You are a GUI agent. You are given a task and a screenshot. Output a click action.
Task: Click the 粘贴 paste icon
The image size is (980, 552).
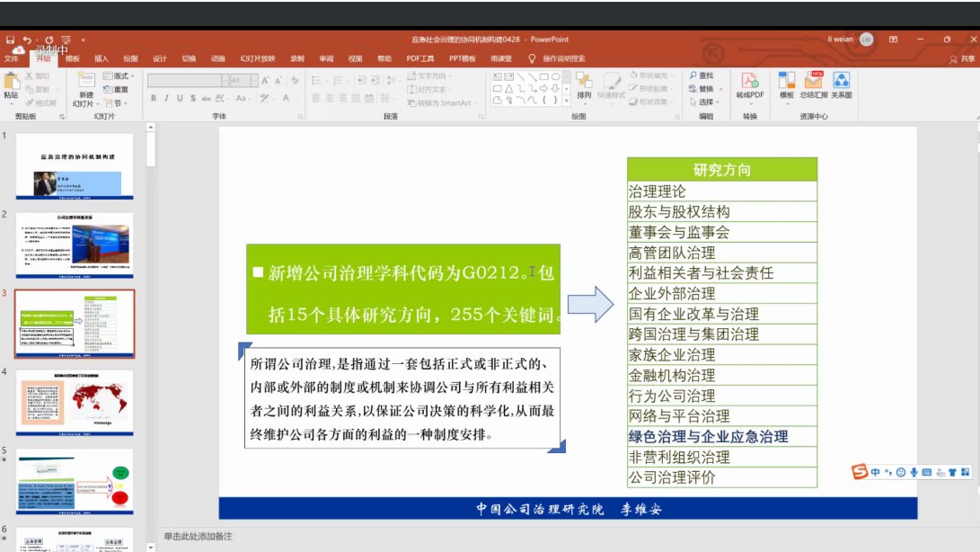[x=11, y=81]
